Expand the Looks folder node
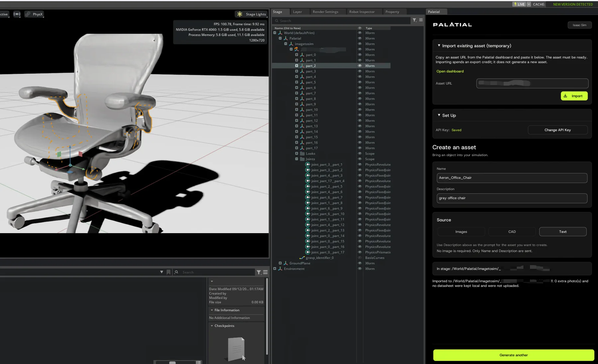The height and width of the screenshot is (364, 598). [x=297, y=153]
